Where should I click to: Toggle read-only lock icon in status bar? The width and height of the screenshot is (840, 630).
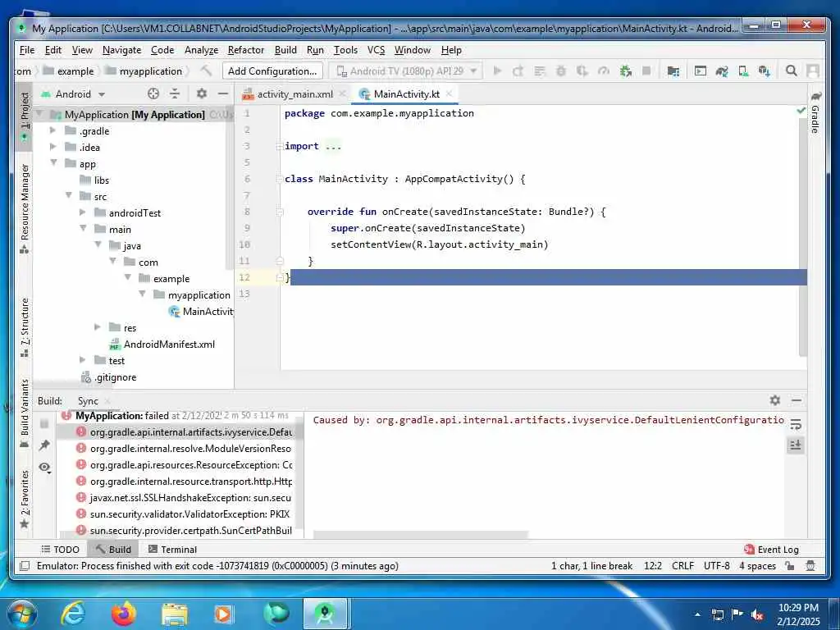coord(790,566)
